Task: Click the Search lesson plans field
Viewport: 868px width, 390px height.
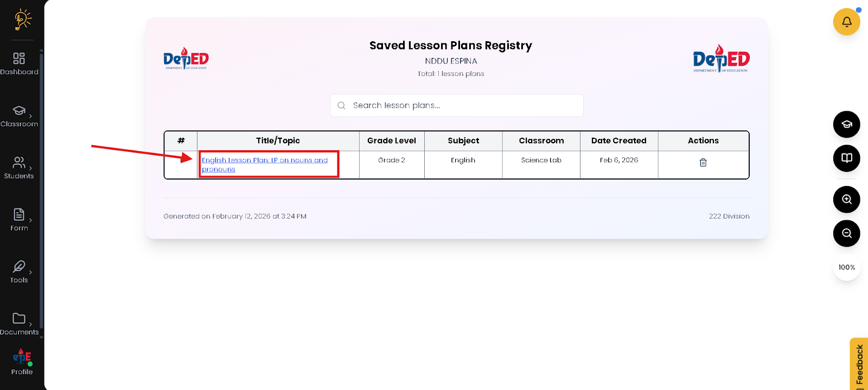Action: point(457,105)
